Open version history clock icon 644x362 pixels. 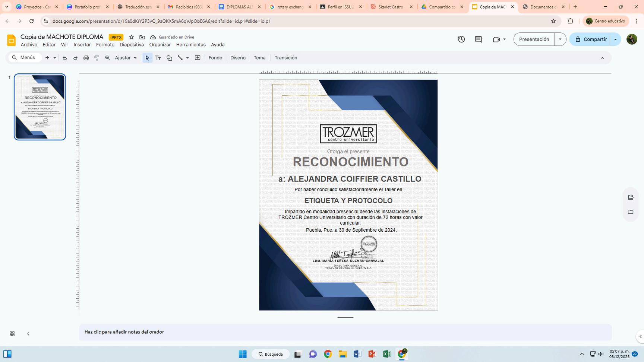[461, 39]
